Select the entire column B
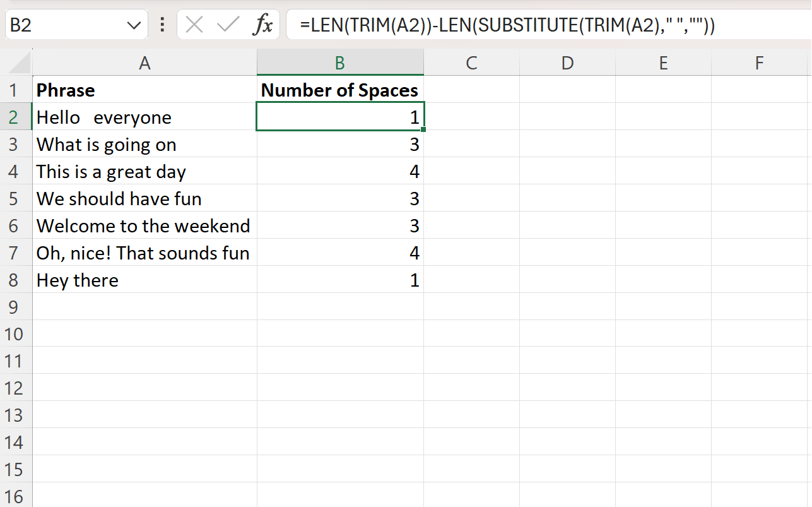Viewport: 812px width, 507px height. (x=340, y=63)
